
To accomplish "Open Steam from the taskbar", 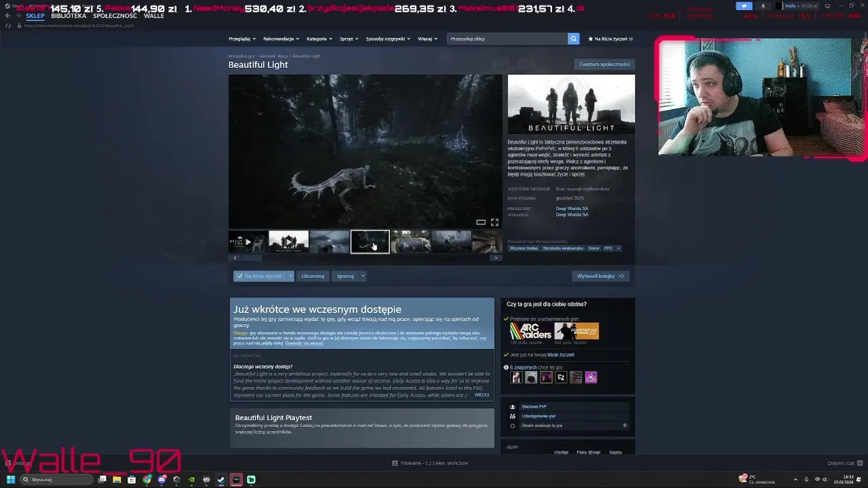I will (x=221, y=479).
